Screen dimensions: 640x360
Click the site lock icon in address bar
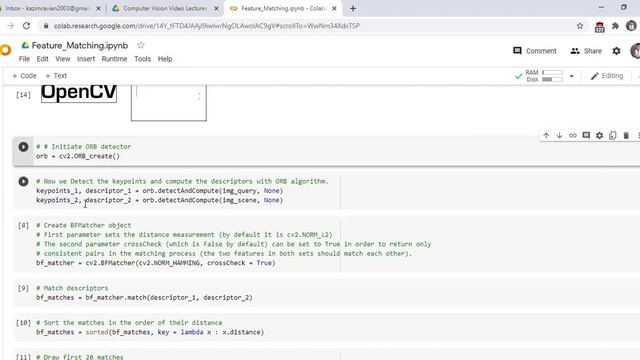tap(46, 26)
